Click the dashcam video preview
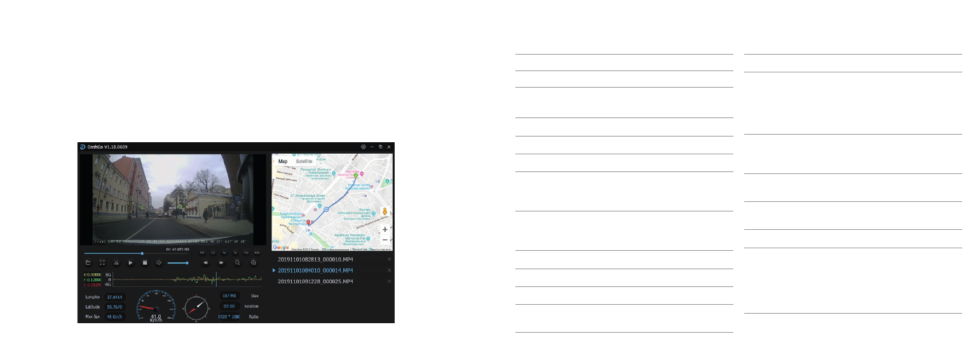 click(x=172, y=198)
